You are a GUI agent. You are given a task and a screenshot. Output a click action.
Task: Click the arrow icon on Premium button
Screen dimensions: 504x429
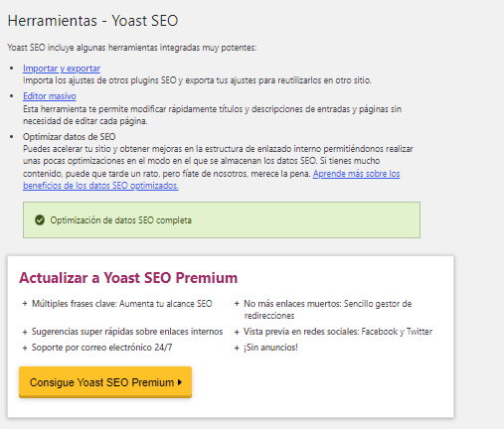coord(180,382)
